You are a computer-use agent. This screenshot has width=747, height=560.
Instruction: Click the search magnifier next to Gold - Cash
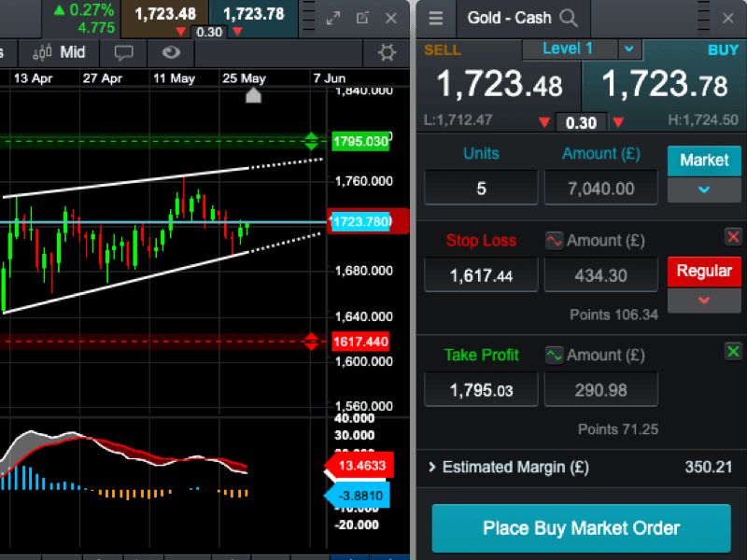point(568,18)
